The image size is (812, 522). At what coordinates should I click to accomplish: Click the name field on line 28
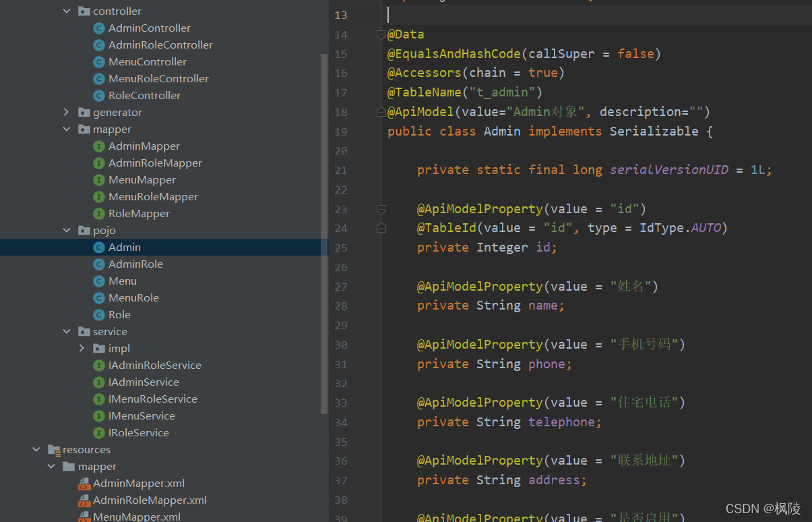click(x=543, y=306)
